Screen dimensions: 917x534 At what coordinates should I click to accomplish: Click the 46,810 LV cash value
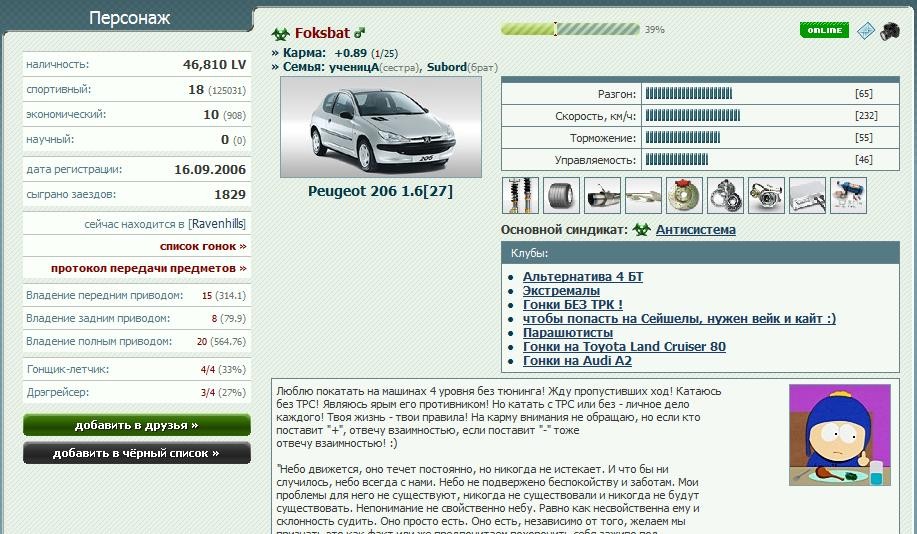point(215,64)
